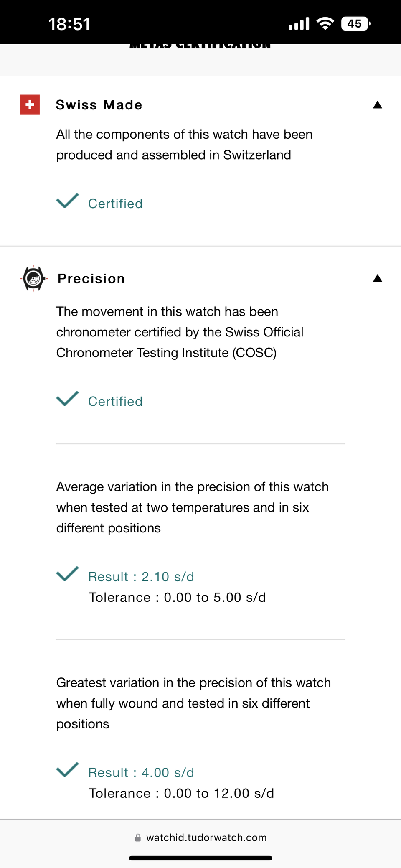Tap the Swiss Made section heading
Viewport: 401px width, 868px height.
(99, 105)
